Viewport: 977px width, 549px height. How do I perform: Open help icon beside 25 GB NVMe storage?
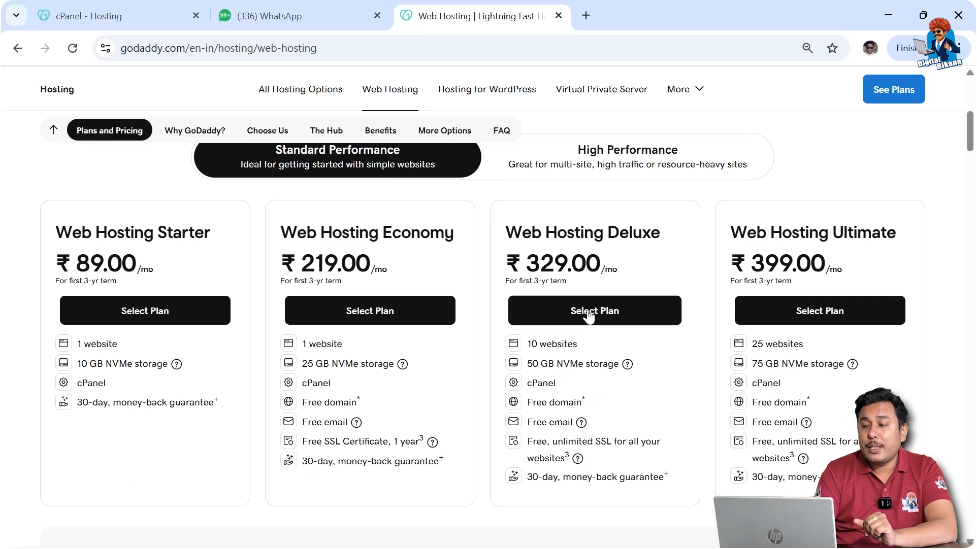coord(403,364)
